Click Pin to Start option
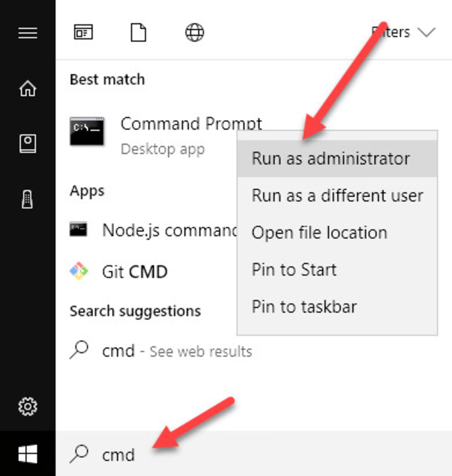Viewport: 452px width, 476px height. coord(294,270)
